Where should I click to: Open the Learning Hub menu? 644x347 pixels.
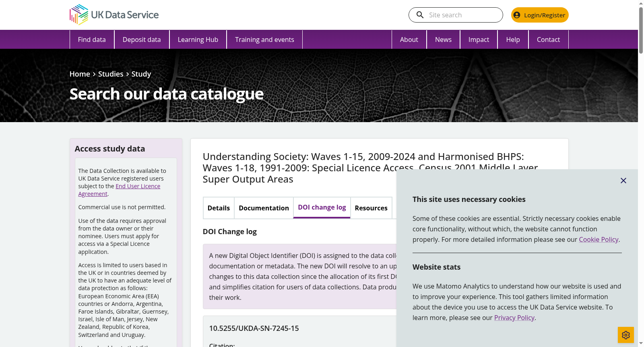[x=198, y=39]
